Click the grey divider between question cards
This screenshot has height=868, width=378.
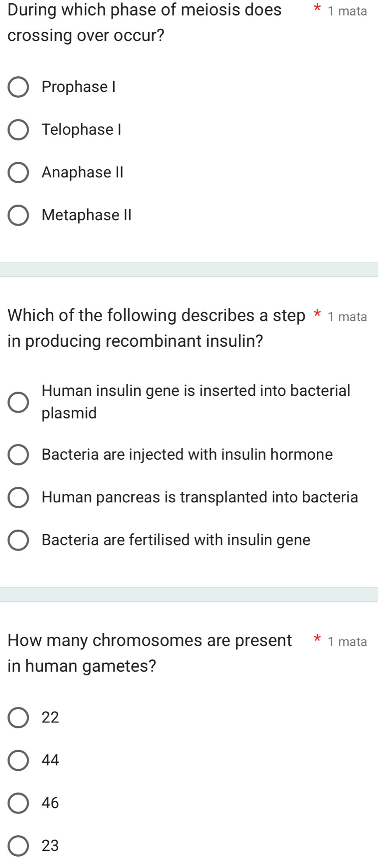[189, 270]
